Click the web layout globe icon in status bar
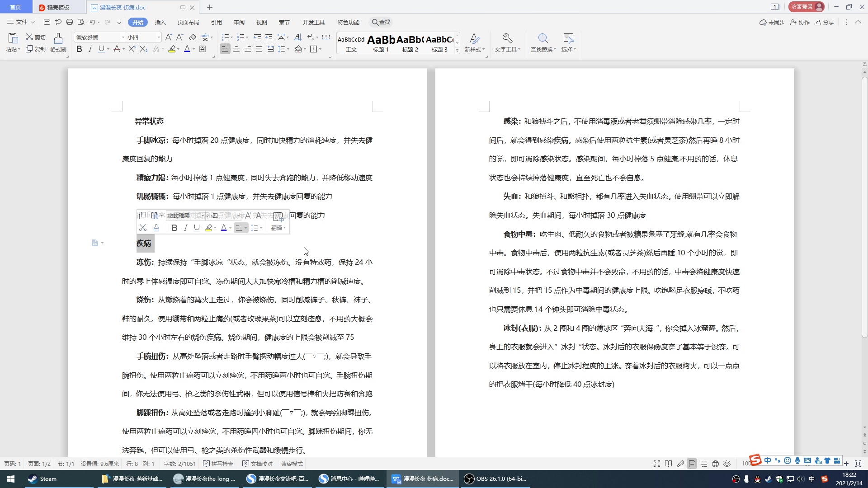Screen dimensions: 868x488 point(715,464)
